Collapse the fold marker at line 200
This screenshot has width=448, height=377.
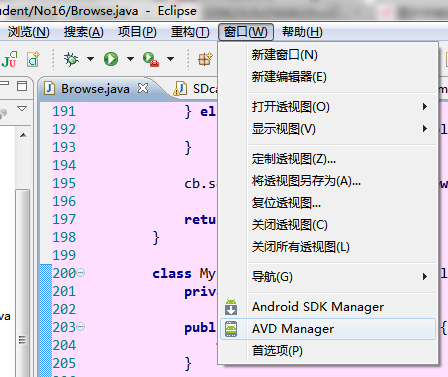click(81, 273)
